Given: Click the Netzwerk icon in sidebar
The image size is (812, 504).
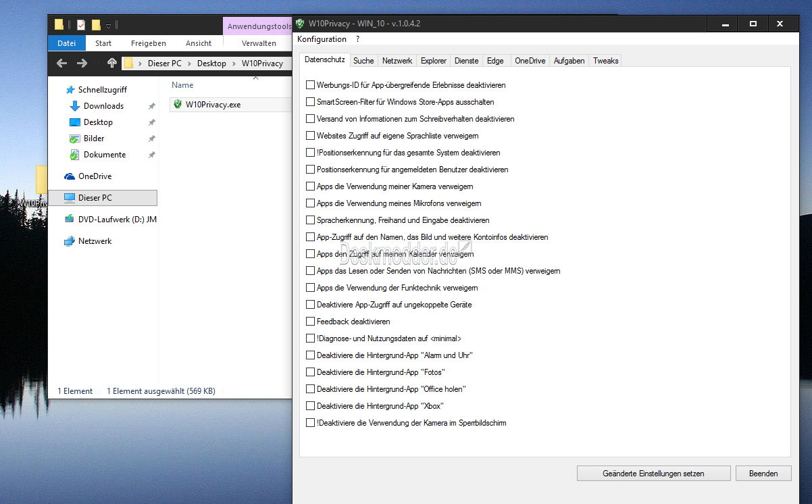Looking at the screenshot, I should pos(70,241).
